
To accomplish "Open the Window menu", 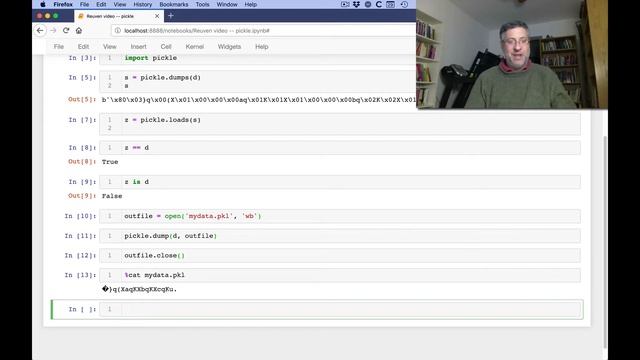I will [227, 4].
